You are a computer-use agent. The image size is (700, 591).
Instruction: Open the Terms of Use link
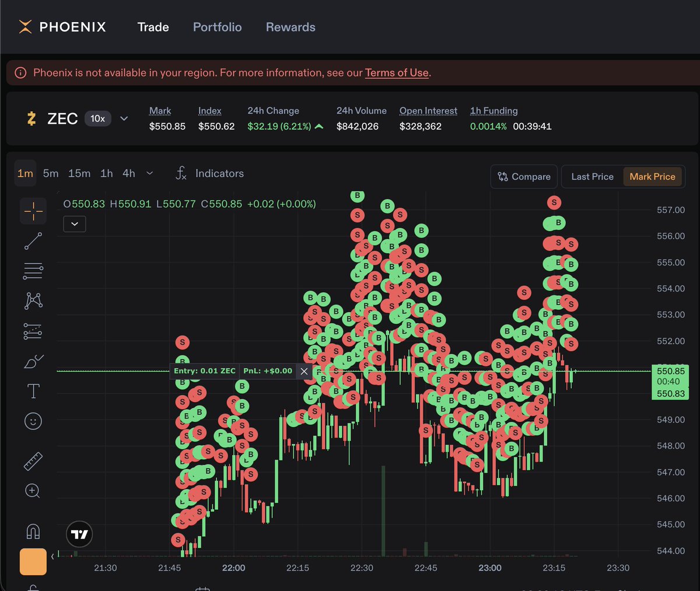[x=397, y=73]
